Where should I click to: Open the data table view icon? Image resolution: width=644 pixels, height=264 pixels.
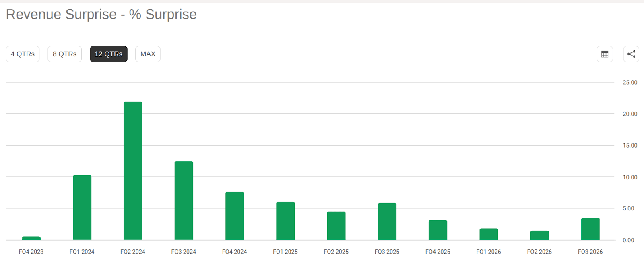(605, 54)
